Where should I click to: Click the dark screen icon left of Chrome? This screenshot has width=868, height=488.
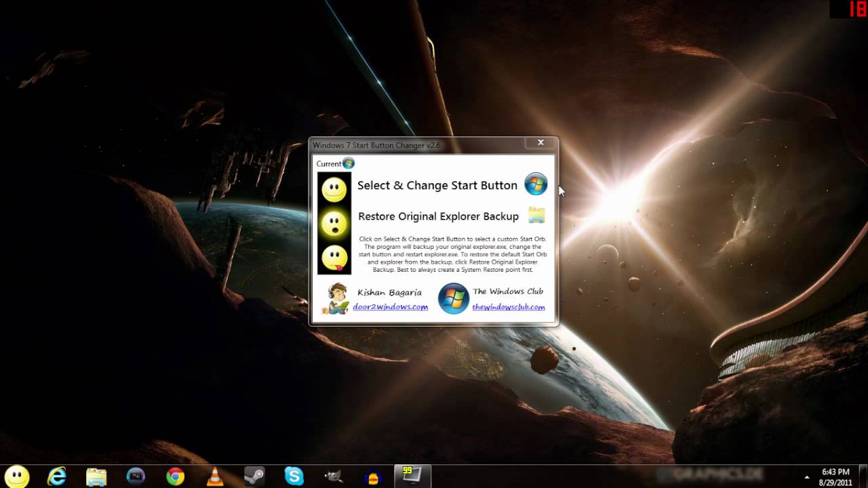(x=136, y=477)
